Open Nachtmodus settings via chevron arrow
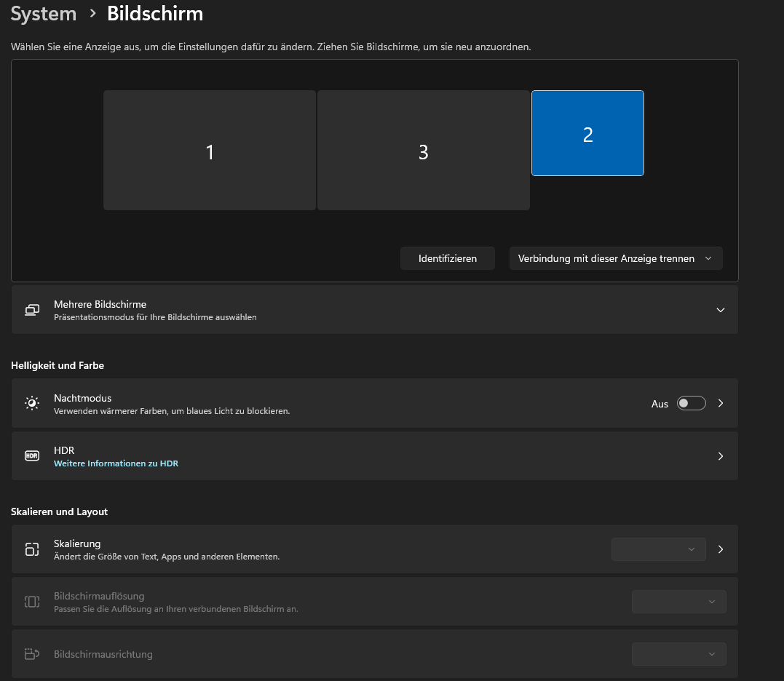The width and height of the screenshot is (784, 681). 721,403
